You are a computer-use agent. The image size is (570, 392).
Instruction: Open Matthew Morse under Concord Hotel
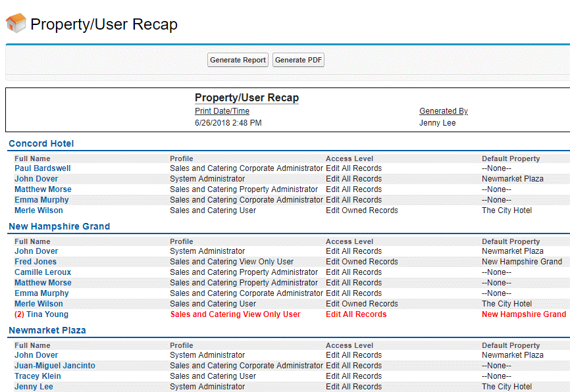[x=43, y=189]
